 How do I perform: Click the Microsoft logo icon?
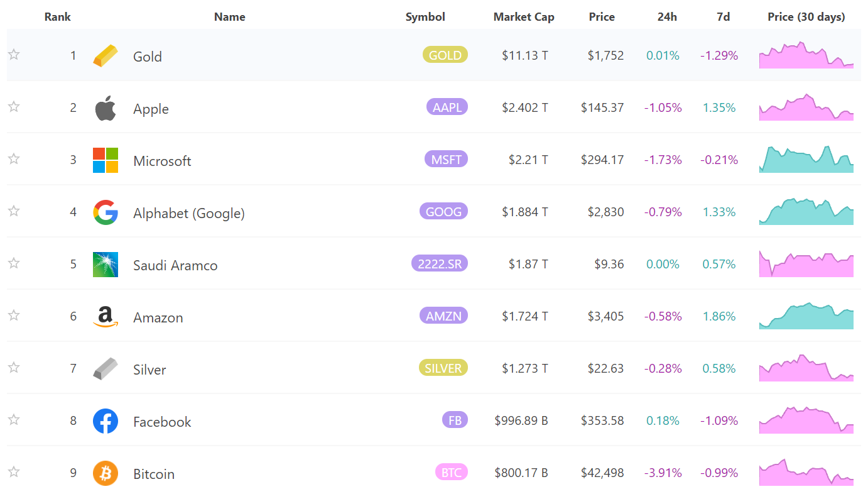point(106,160)
